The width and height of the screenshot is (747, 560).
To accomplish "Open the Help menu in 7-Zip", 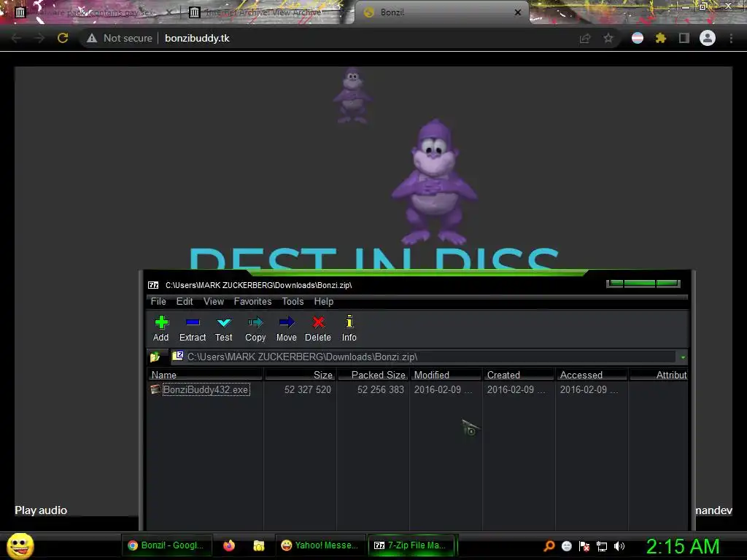I will point(323,301).
